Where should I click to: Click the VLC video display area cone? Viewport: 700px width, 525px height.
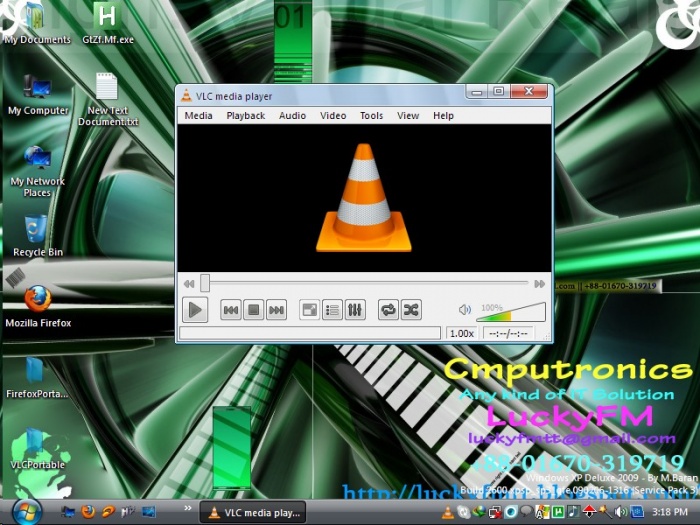(x=364, y=198)
